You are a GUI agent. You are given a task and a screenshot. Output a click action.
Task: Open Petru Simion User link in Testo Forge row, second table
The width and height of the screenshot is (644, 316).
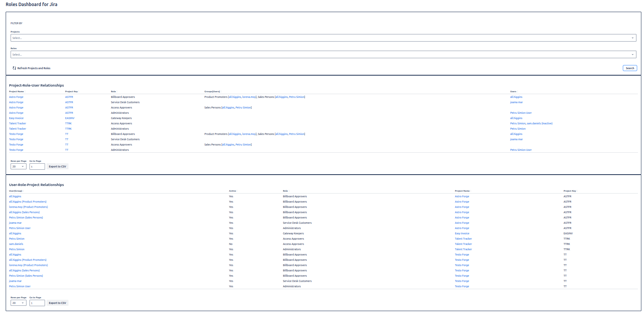20,287
